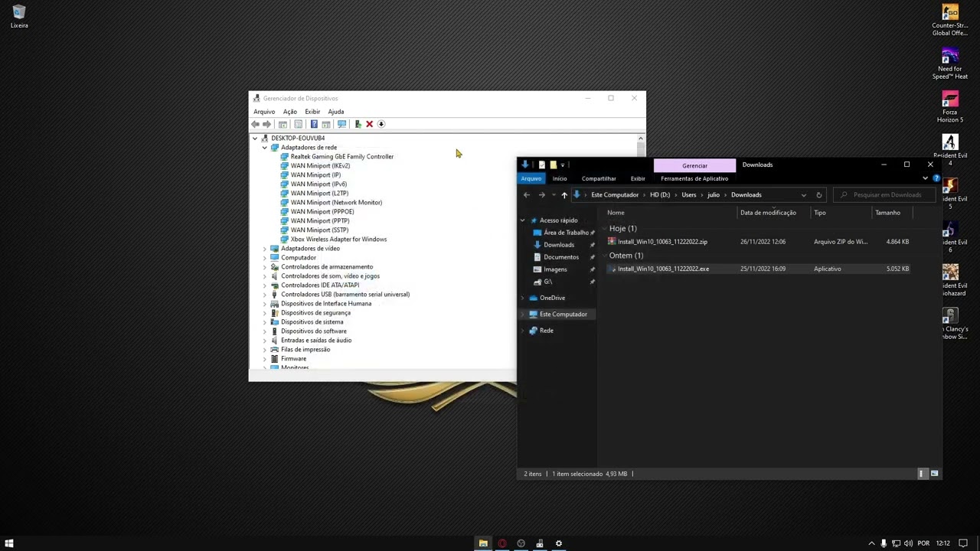Click the File Explorer taskbar icon
The image size is (980, 551).
[x=483, y=543]
